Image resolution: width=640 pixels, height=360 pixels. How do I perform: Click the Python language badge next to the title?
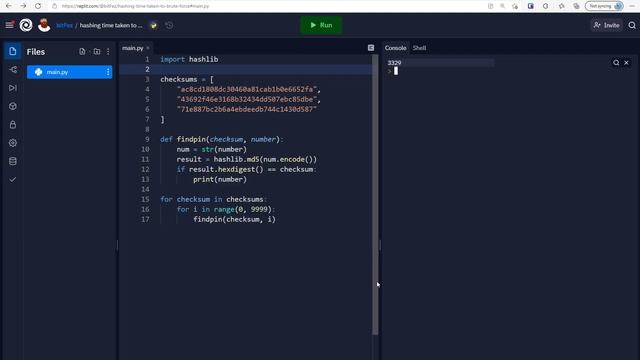pyautogui.click(x=153, y=25)
